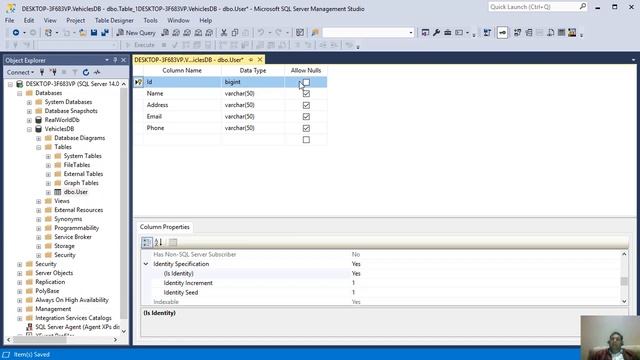
Task: Click the Activity Monitor icon in toolbar
Action: click(x=300, y=33)
